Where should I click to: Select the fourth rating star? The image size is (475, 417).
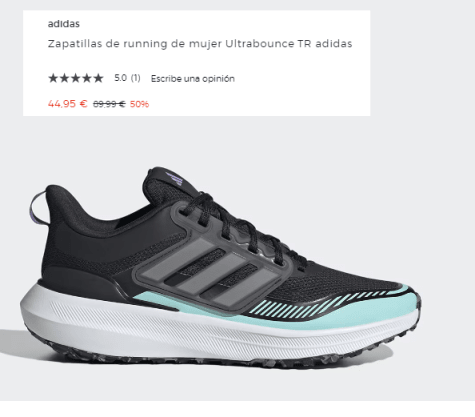87,78
